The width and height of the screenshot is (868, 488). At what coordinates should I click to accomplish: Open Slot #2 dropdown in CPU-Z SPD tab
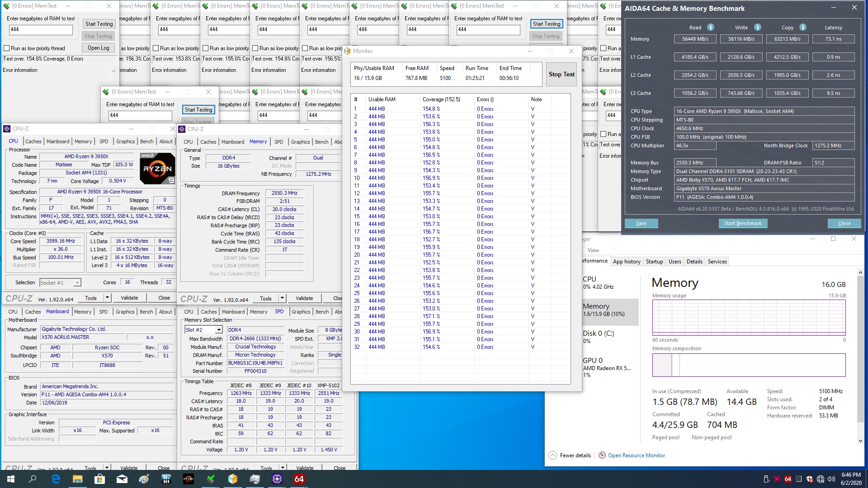pos(219,330)
